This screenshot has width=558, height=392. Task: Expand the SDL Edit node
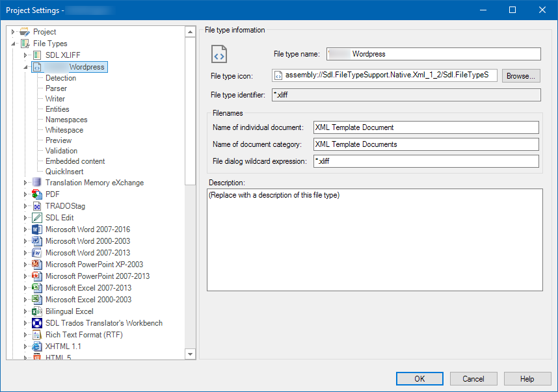coord(25,218)
